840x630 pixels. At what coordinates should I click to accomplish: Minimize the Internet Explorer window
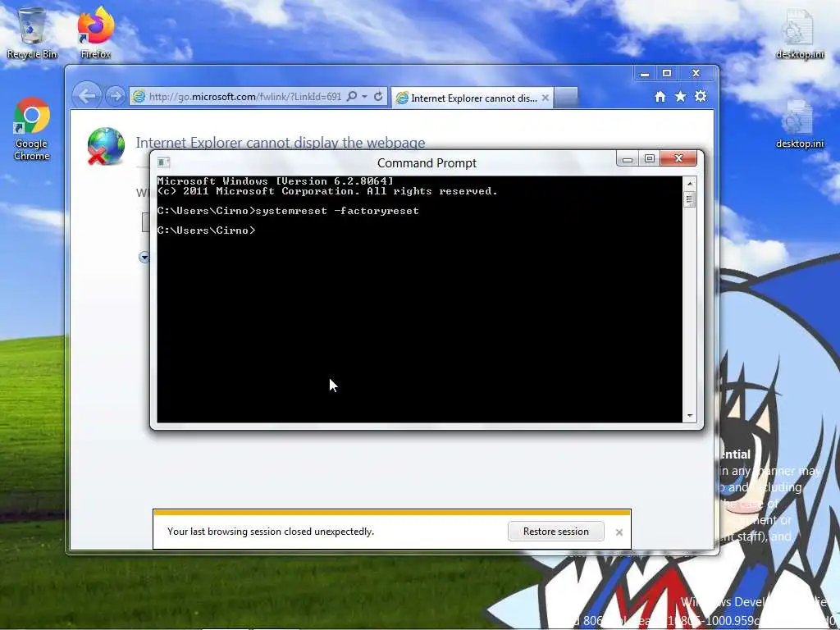coord(645,73)
